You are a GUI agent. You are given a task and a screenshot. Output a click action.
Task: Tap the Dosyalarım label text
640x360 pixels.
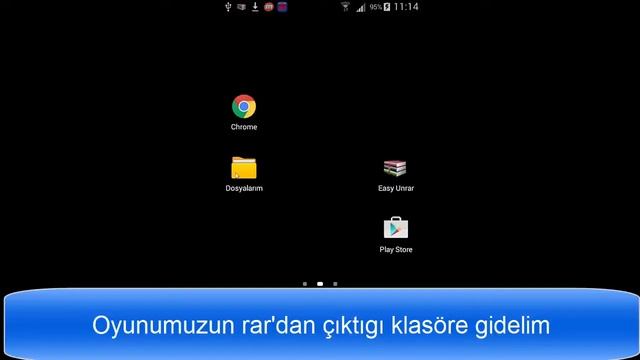click(244, 188)
